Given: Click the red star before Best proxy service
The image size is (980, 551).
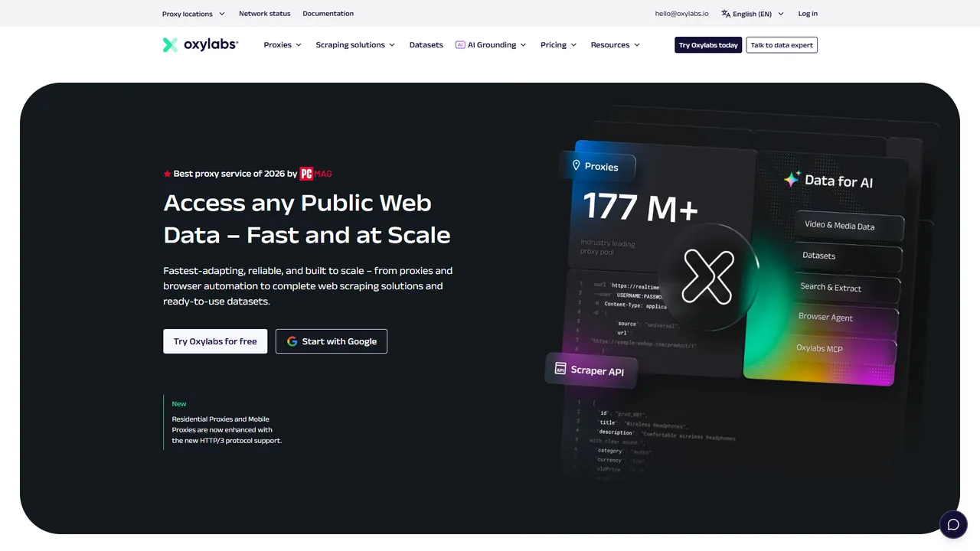Looking at the screenshot, I should [167, 174].
